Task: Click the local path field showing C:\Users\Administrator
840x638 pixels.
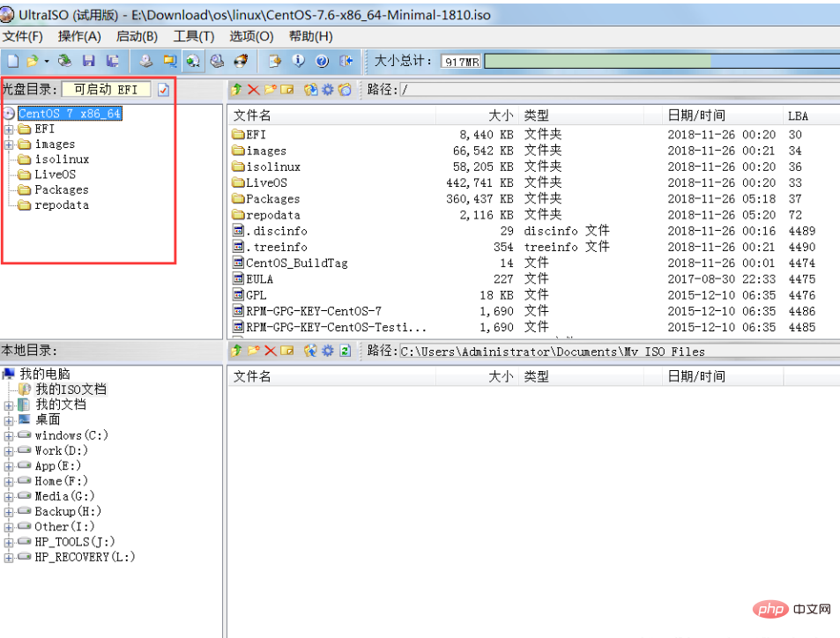Action: pos(620,352)
